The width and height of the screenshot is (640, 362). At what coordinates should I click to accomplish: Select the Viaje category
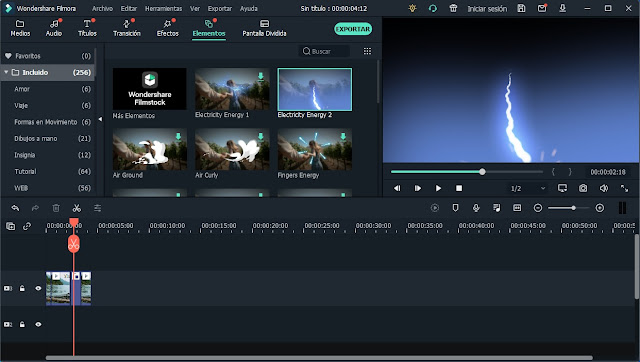[47, 105]
